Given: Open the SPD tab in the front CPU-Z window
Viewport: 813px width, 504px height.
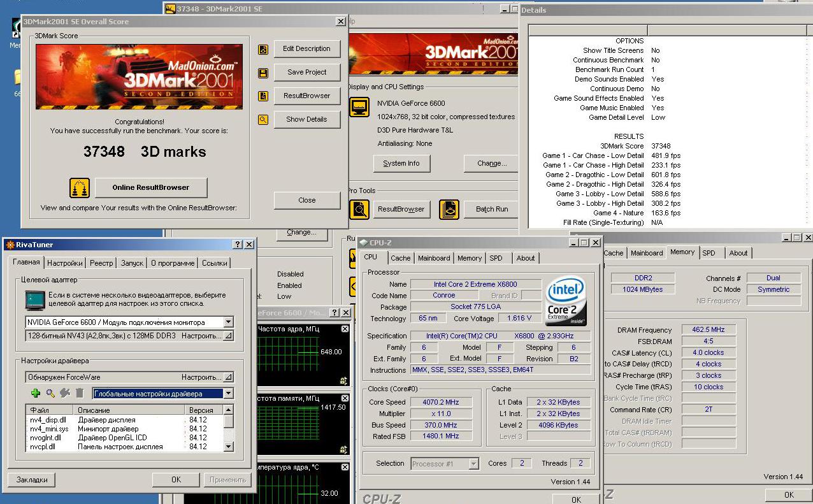Looking at the screenshot, I should (x=496, y=258).
